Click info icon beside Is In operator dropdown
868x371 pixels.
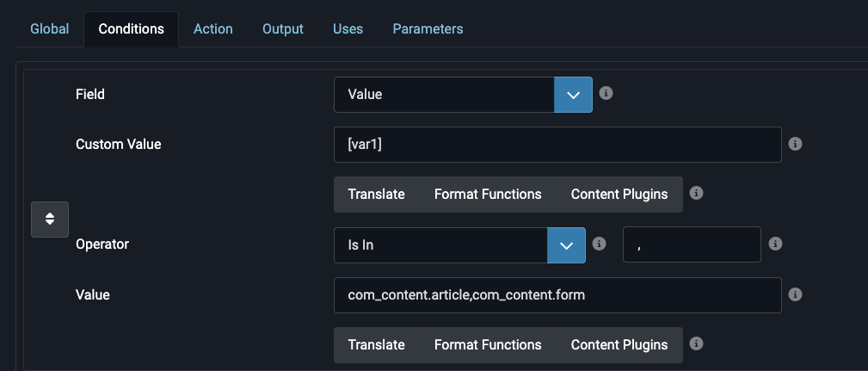[599, 244]
